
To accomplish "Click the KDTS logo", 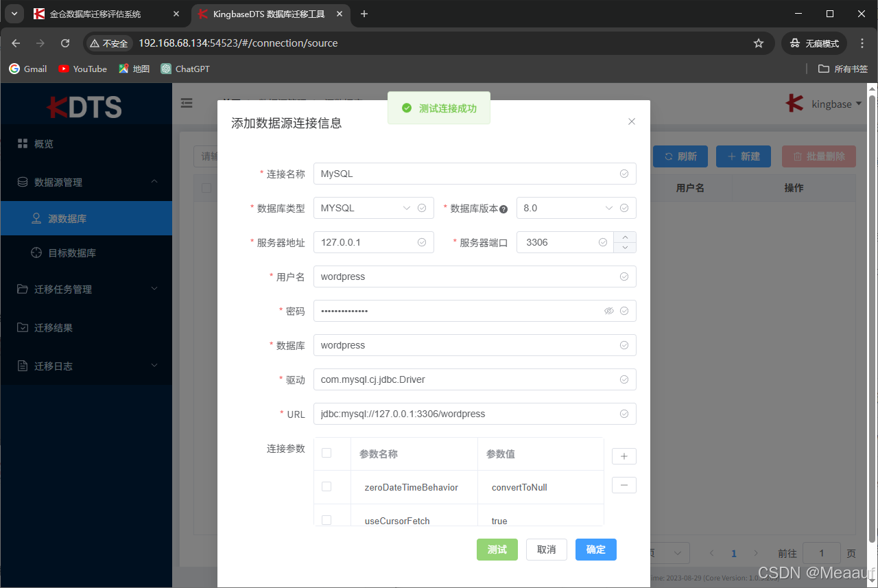I will click(84, 106).
